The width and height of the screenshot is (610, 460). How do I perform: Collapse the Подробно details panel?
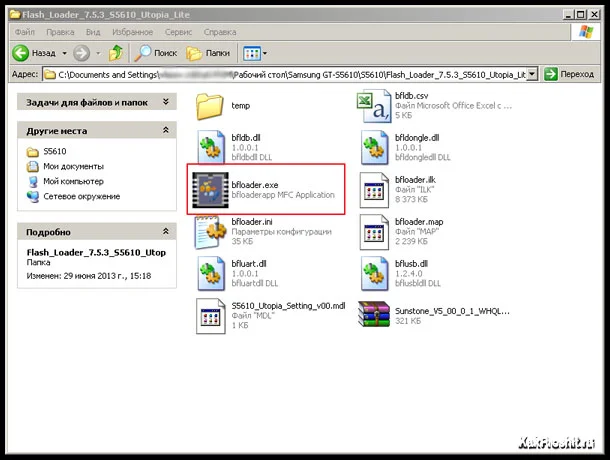coord(167,231)
